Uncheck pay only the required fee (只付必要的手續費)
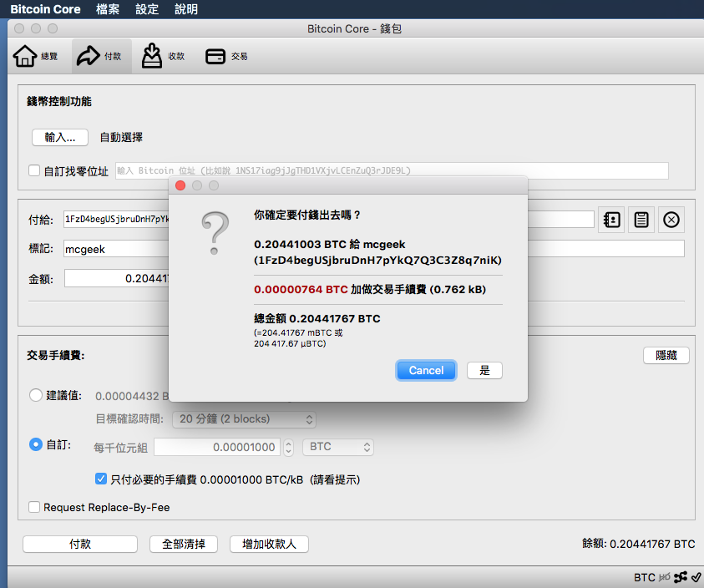This screenshot has height=588, width=704. [101, 479]
